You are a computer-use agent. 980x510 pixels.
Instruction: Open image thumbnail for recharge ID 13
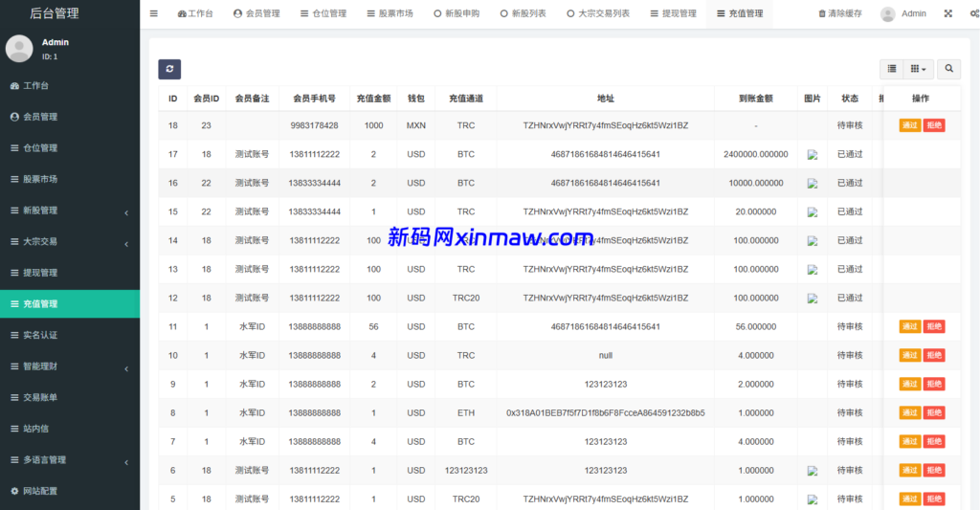point(812,270)
